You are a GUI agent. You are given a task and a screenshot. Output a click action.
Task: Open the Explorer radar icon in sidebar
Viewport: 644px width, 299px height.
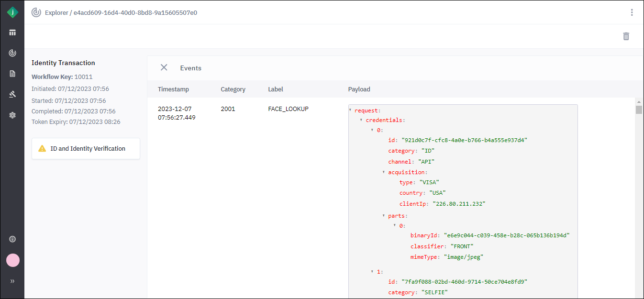pos(12,53)
